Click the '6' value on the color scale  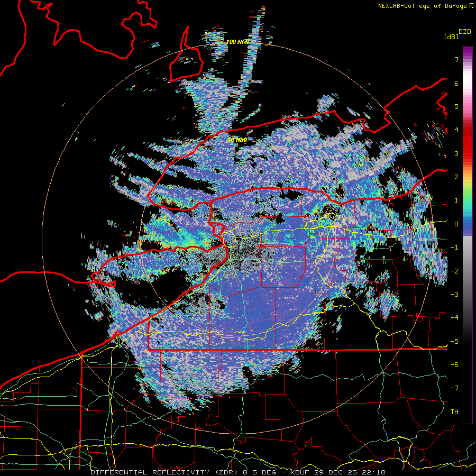(x=456, y=83)
